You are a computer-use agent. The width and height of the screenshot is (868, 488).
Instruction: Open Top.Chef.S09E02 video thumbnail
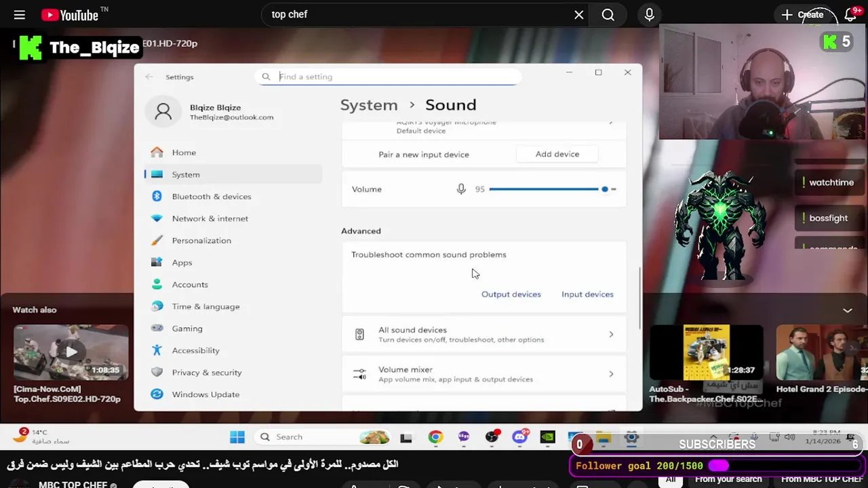(x=71, y=352)
